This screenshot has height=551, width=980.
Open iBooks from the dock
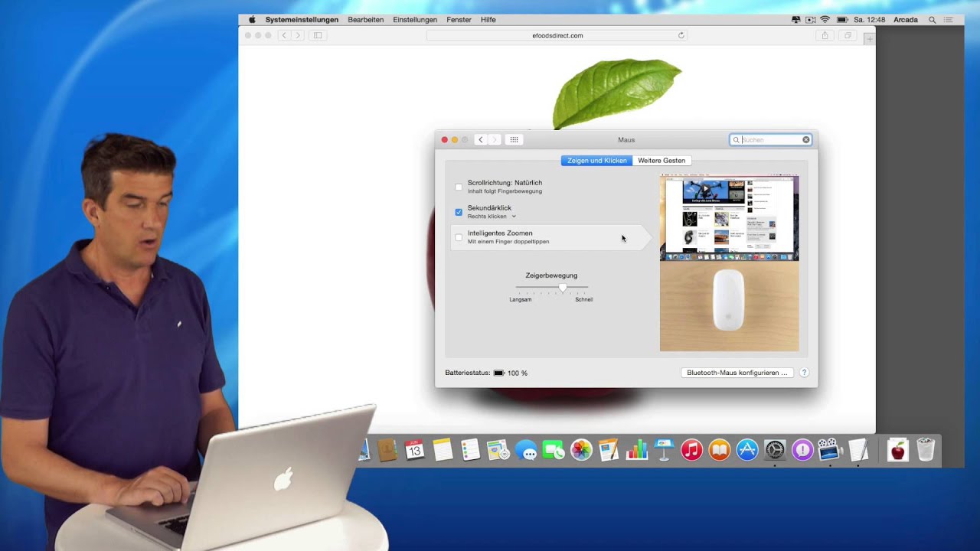[x=719, y=450]
